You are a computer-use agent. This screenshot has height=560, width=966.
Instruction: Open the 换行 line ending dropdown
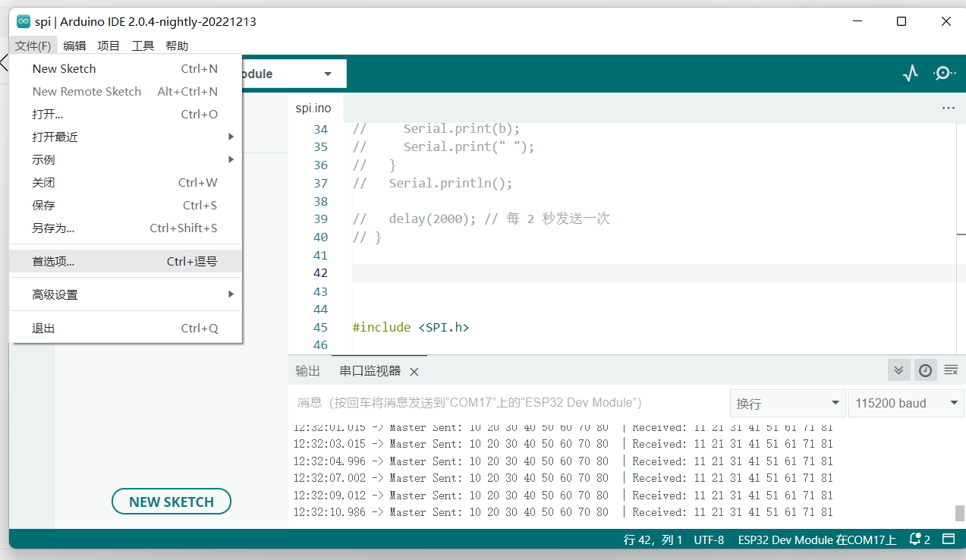point(788,403)
